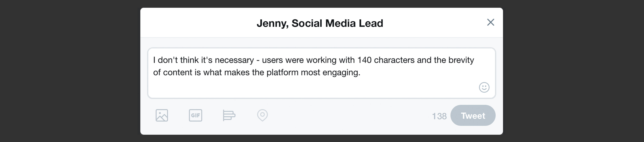Open the emoji picker smiley
Screen dimensions: 644x142
(x=484, y=88)
